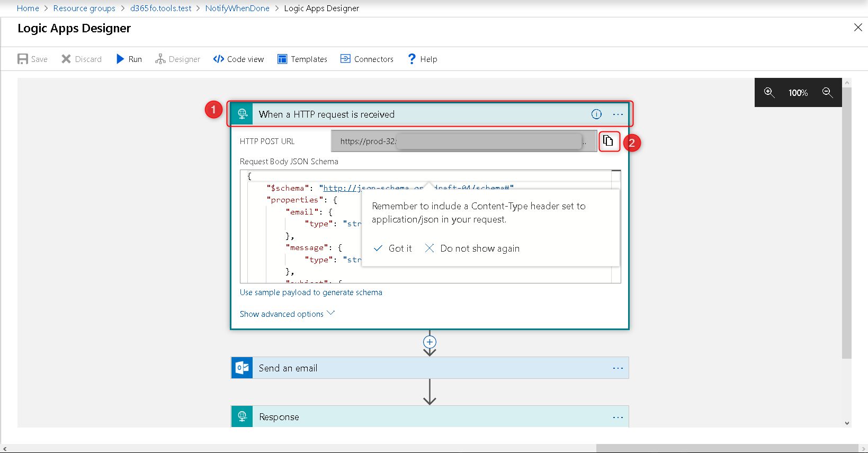The height and width of the screenshot is (453, 868).
Task: Open the Connectors toolbar item
Action: click(367, 59)
